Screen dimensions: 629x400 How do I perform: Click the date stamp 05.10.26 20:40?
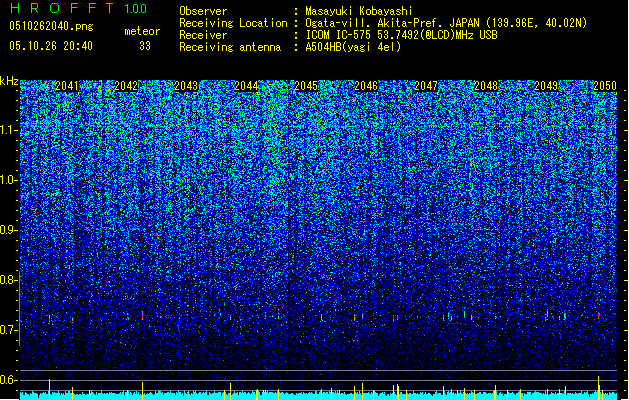tap(51, 46)
